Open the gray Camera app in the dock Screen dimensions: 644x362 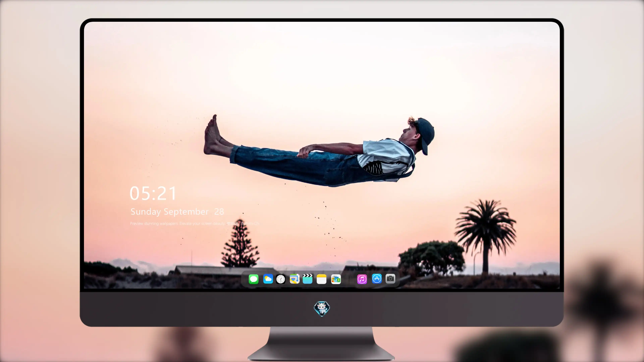point(390,279)
